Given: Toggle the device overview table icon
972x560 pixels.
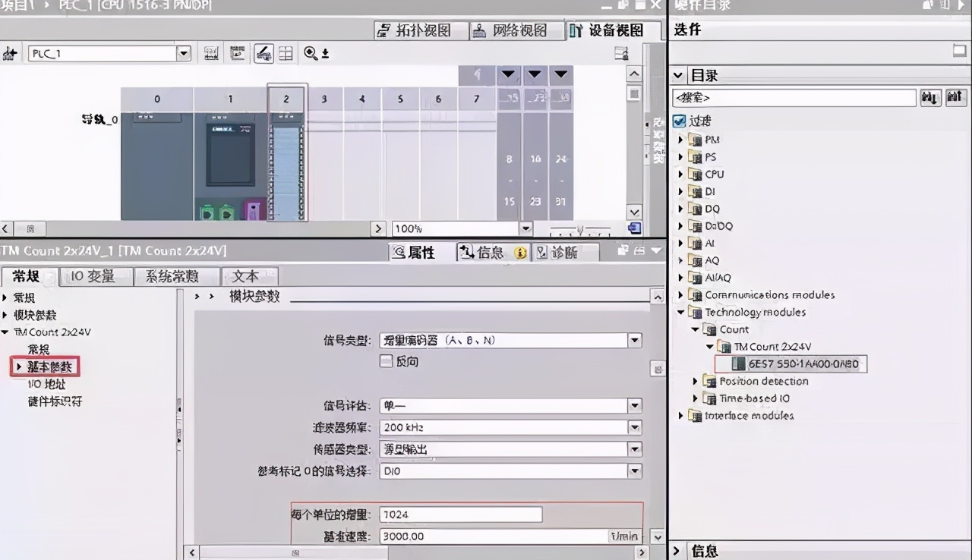Looking at the screenshot, I should click(x=285, y=53).
